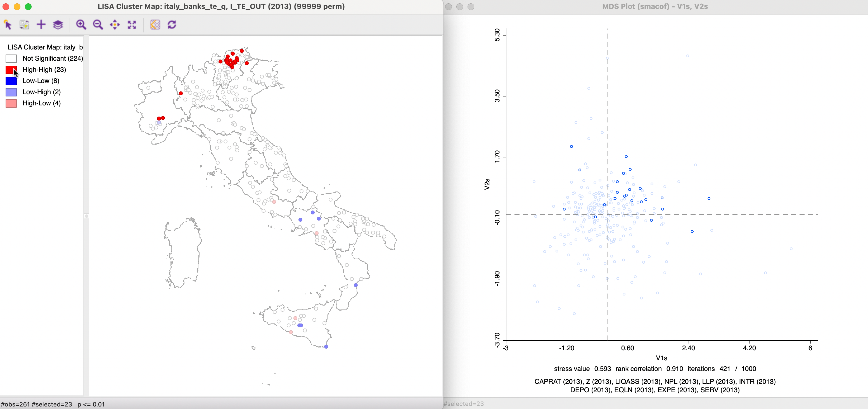
Task: Click the Not Significant white swatch
Action: click(11, 59)
